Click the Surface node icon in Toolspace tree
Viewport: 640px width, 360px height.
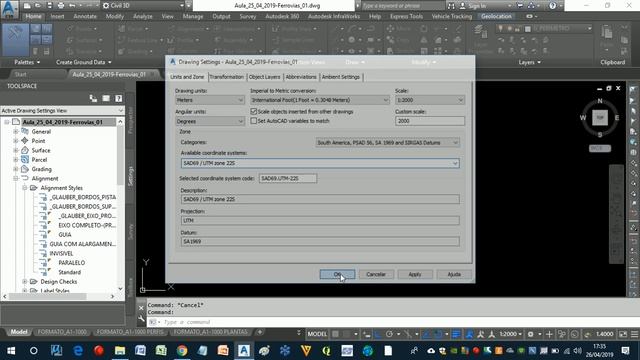coord(25,150)
